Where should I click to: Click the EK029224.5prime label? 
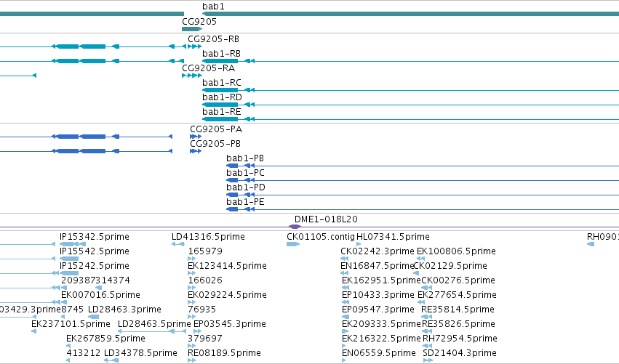(228, 296)
